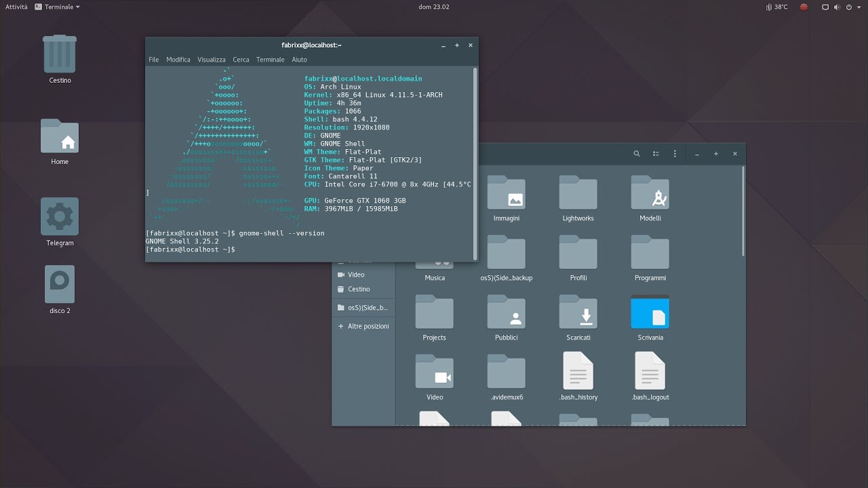
Task: Click the search icon in file manager
Action: click(x=637, y=154)
